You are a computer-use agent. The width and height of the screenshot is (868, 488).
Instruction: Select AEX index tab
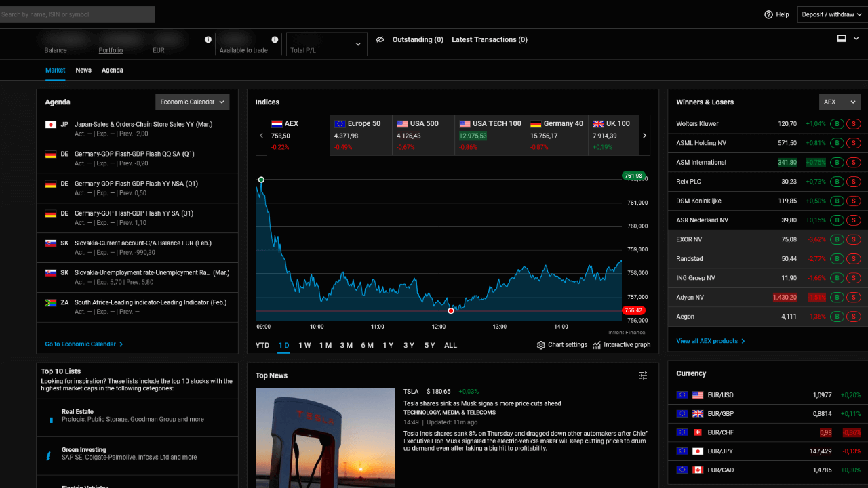298,135
